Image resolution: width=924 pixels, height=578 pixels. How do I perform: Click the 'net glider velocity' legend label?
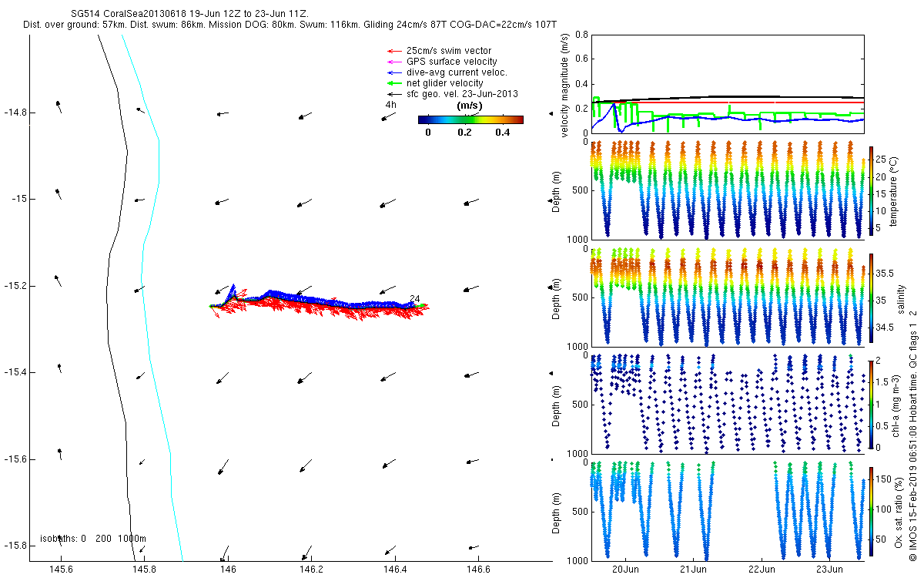(x=445, y=83)
